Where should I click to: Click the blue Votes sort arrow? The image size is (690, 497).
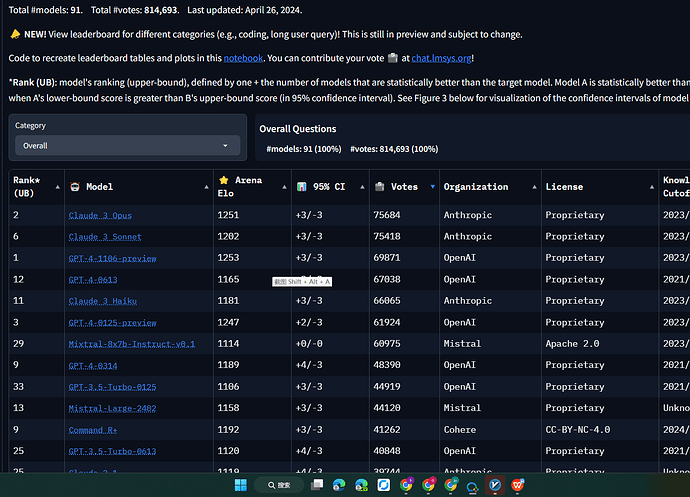(x=433, y=187)
